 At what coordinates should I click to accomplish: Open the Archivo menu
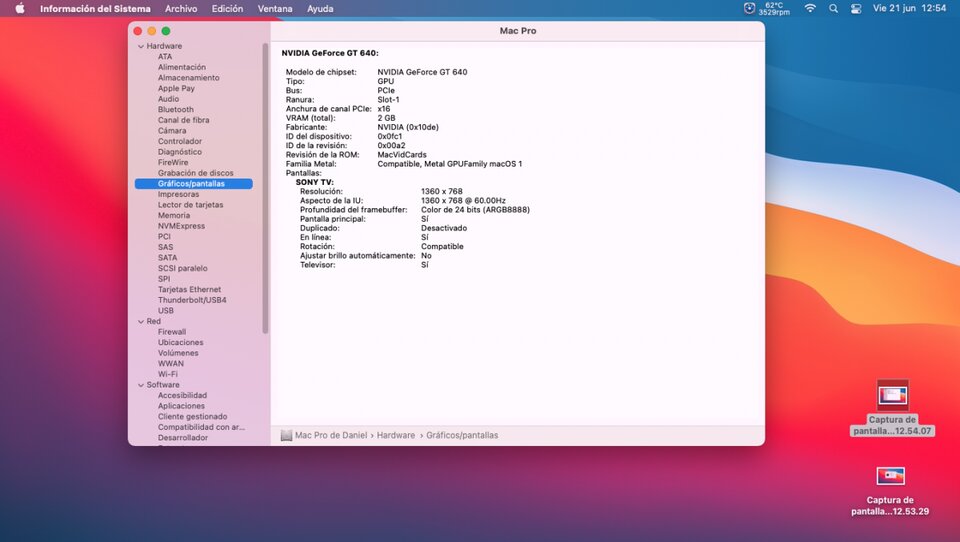click(x=181, y=8)
